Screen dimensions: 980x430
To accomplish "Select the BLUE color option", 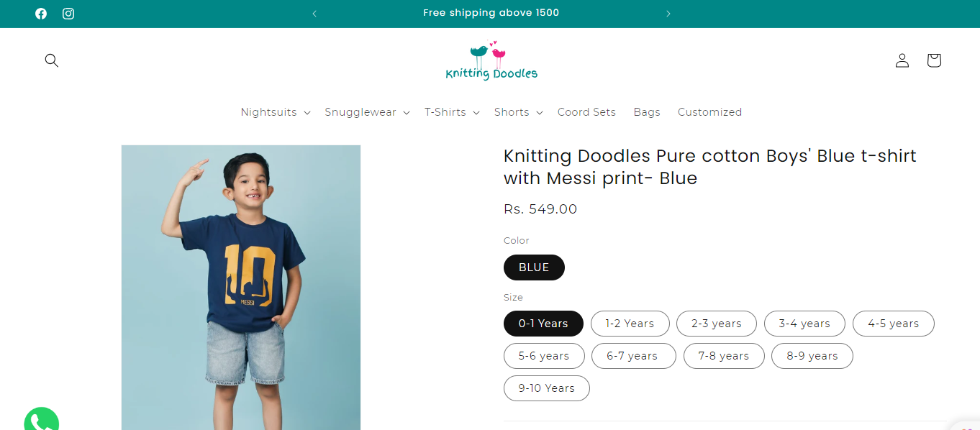I will (534, 267).
